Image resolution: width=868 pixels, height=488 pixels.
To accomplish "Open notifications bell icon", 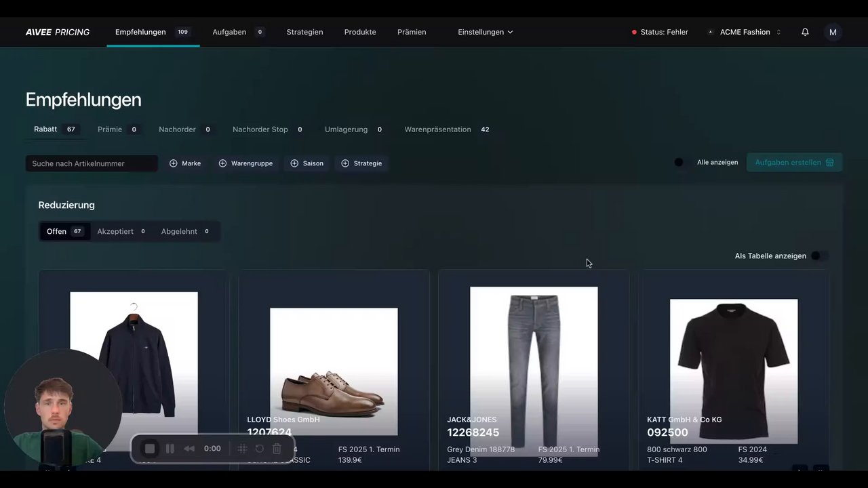I will pyautogui.click(x=805, y=32).
